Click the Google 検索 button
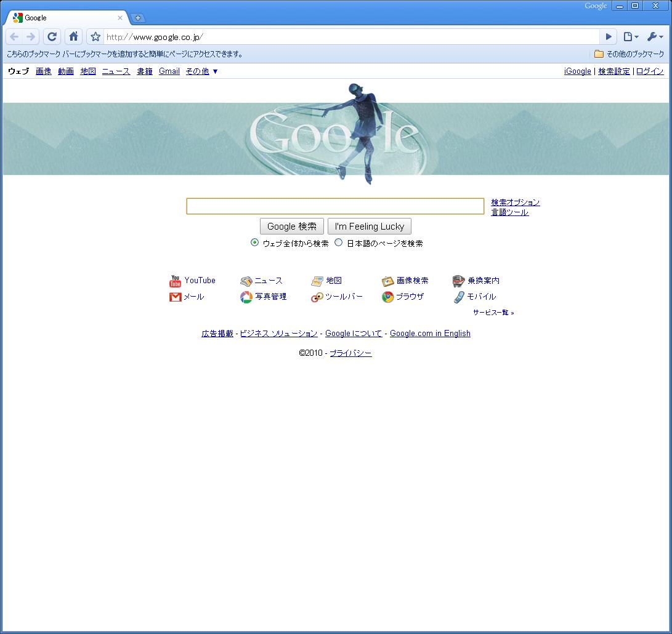The width and height of the screenshot is (672, 634). pos(292,226)
